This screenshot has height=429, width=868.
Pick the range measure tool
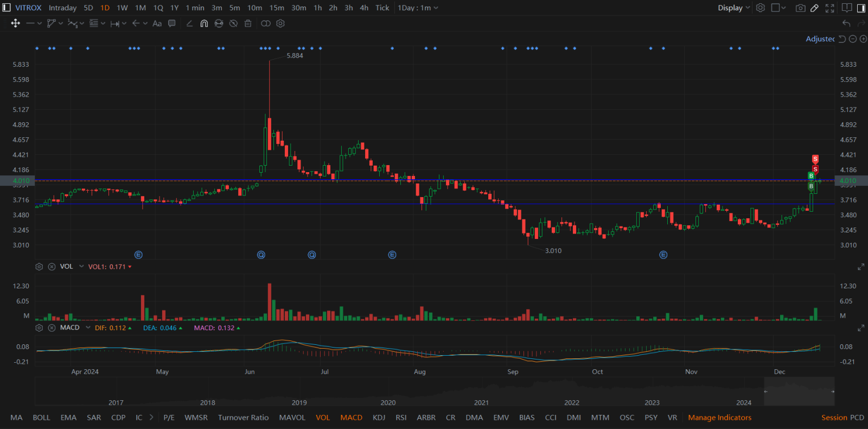point(115,23)
